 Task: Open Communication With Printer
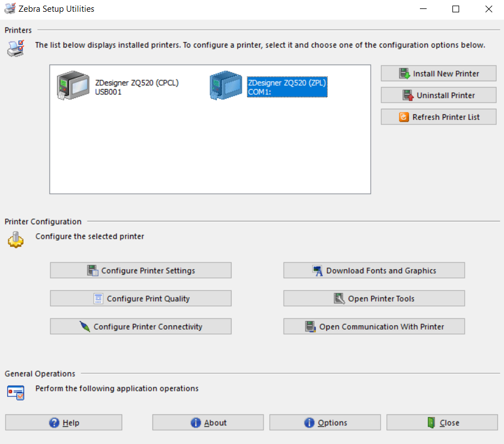[373, 326]
